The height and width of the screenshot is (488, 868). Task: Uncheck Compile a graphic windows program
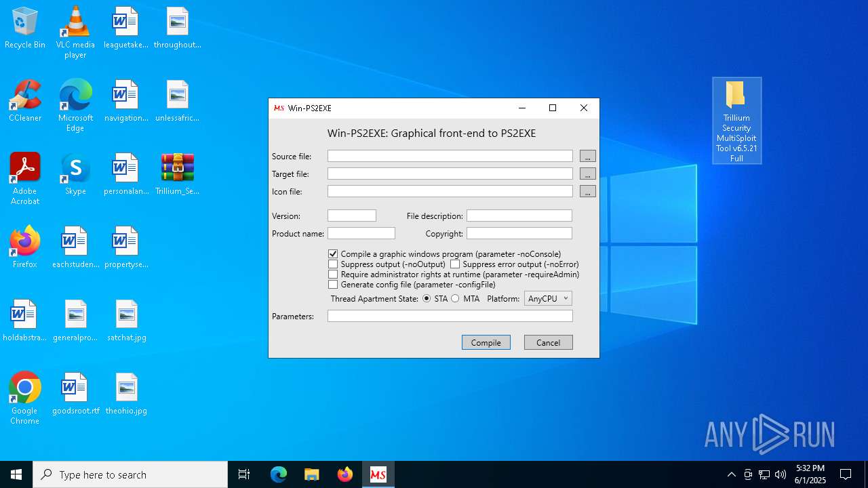click(333, 254)
